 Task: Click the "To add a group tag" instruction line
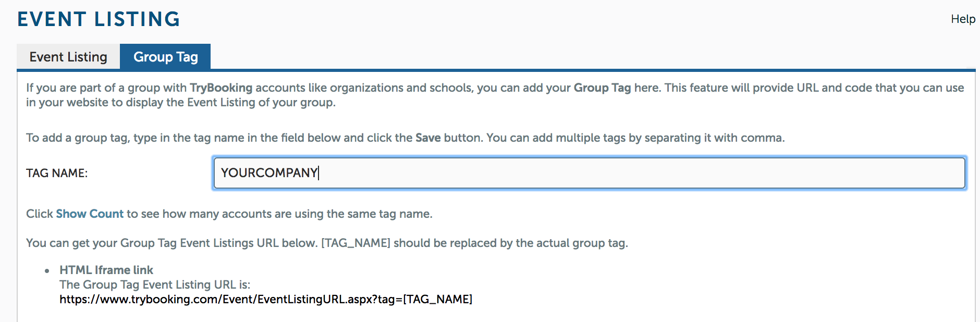click(x=405, y=138)
